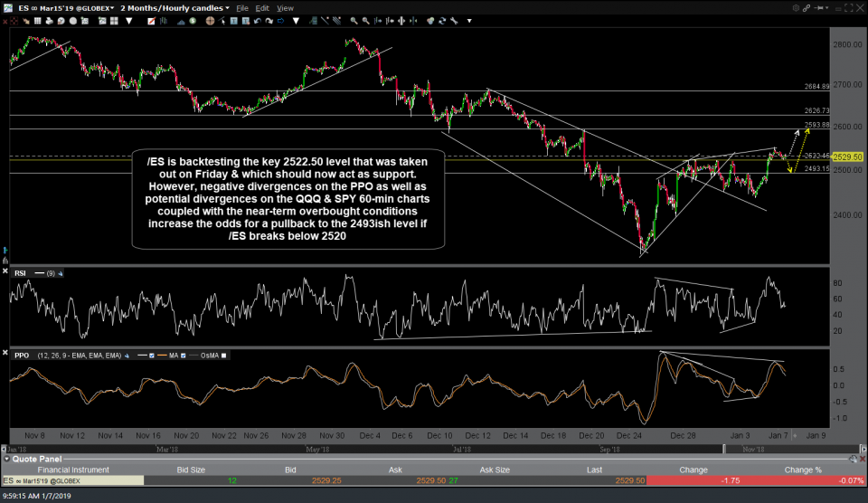
Task: Click the four-pane layout icon
Action: [x=114, y=21]
